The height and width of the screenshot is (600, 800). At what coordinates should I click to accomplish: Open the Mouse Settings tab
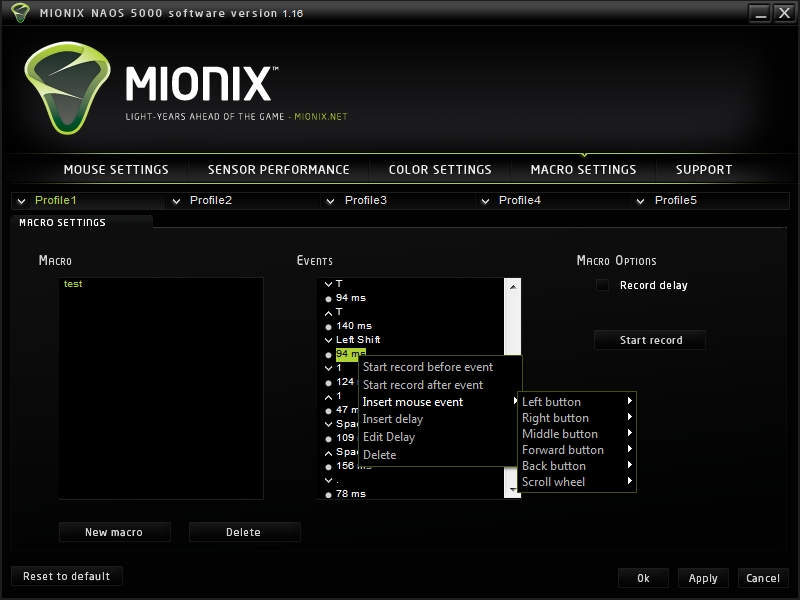coord(116,169)
